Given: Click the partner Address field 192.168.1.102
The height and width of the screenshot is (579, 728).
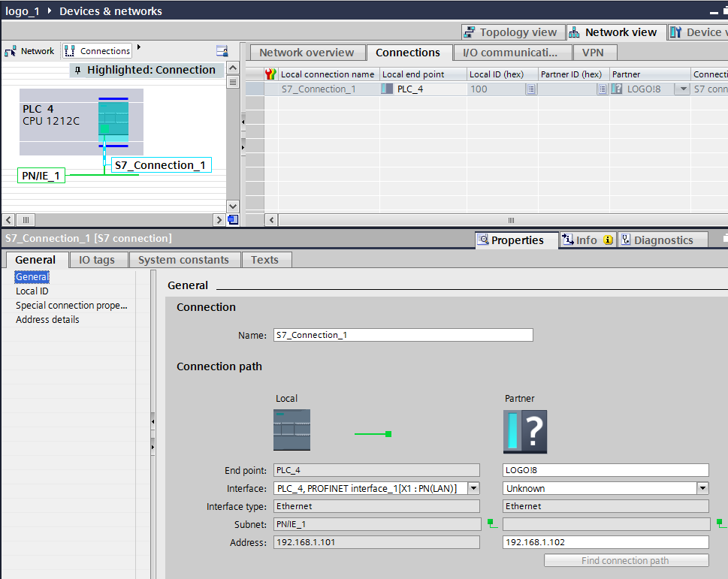Looking at the screenshot, I should coord(606,542).
